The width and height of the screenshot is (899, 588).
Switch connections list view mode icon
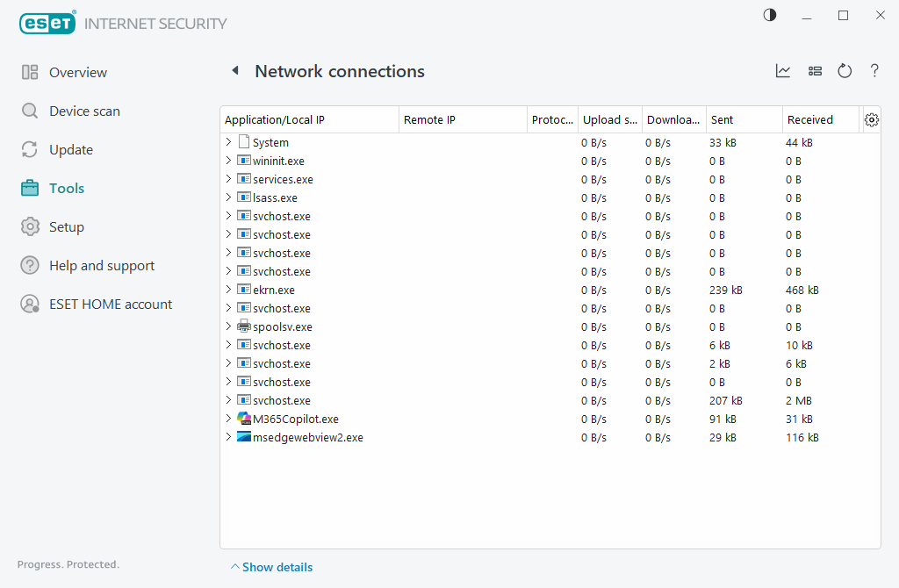point(815,71)
